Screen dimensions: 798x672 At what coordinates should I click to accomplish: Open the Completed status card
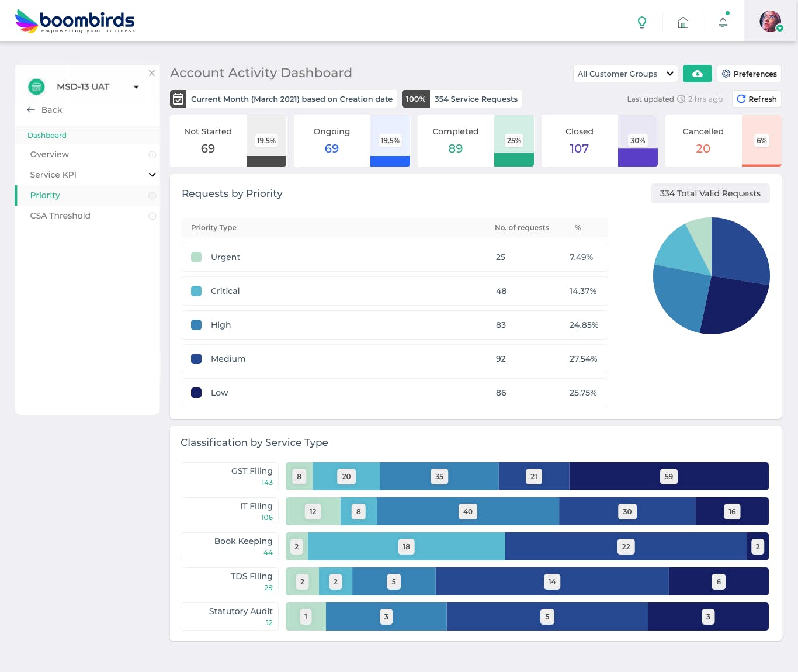(x=476, y=141)
